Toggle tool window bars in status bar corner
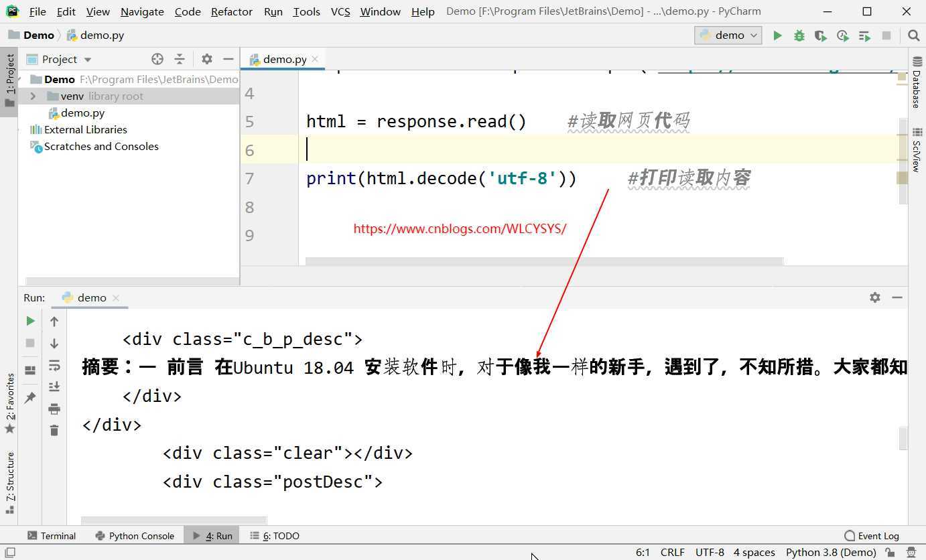 point(9,553)
